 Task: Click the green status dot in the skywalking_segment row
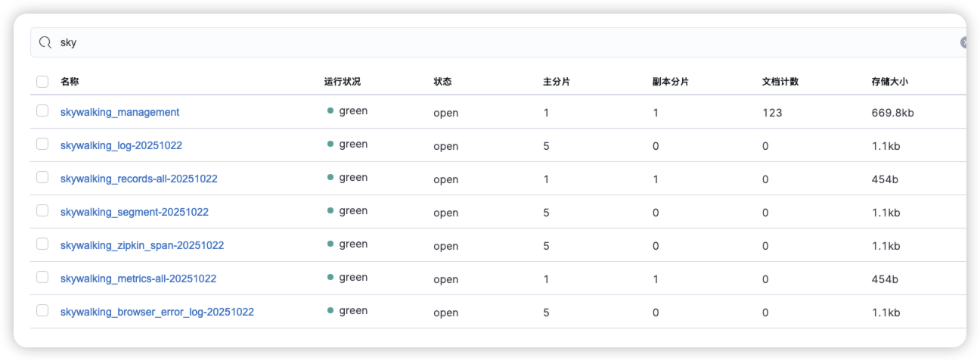[330, 210]
